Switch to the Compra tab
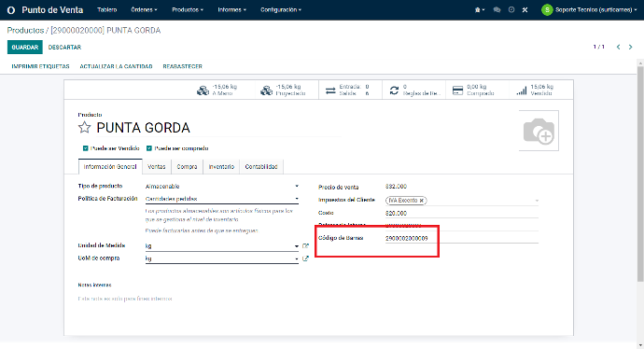This screenshot has width=644, height=349. [187, 167]
